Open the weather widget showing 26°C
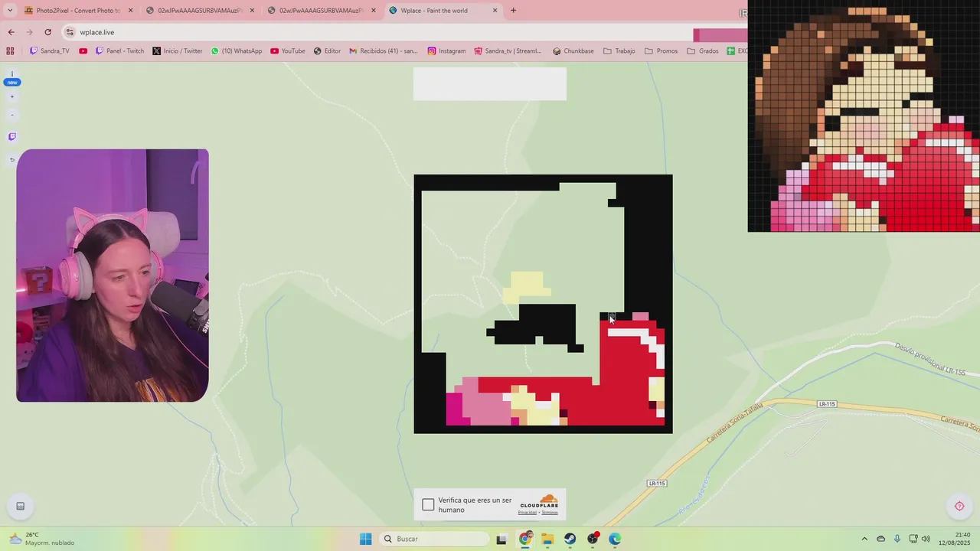 click(x=42, y=539)
